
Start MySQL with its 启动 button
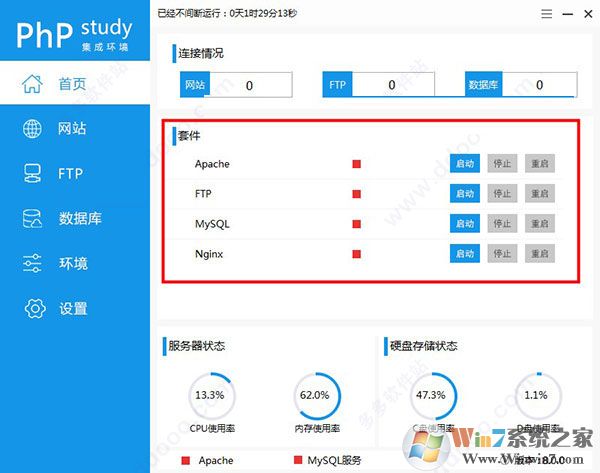tap(465, 223)
